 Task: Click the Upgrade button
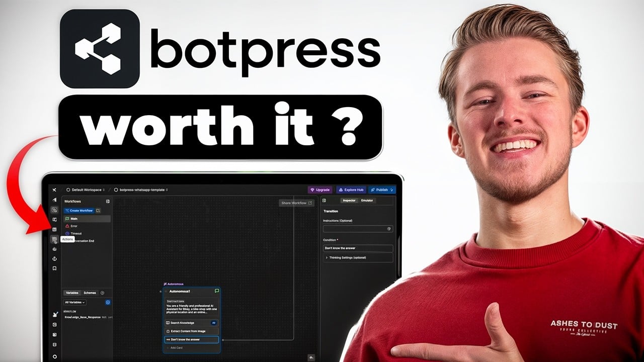320,190
